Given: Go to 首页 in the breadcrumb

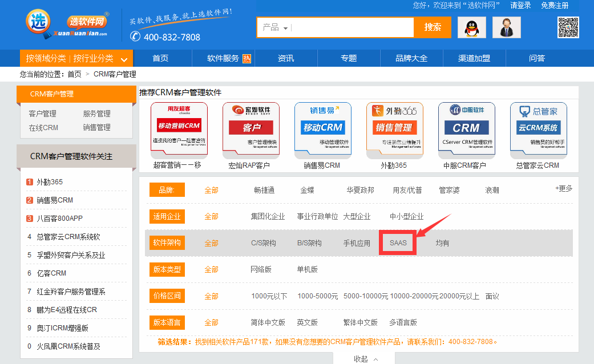Looking at the screenshot, I should tap(74, 74).
